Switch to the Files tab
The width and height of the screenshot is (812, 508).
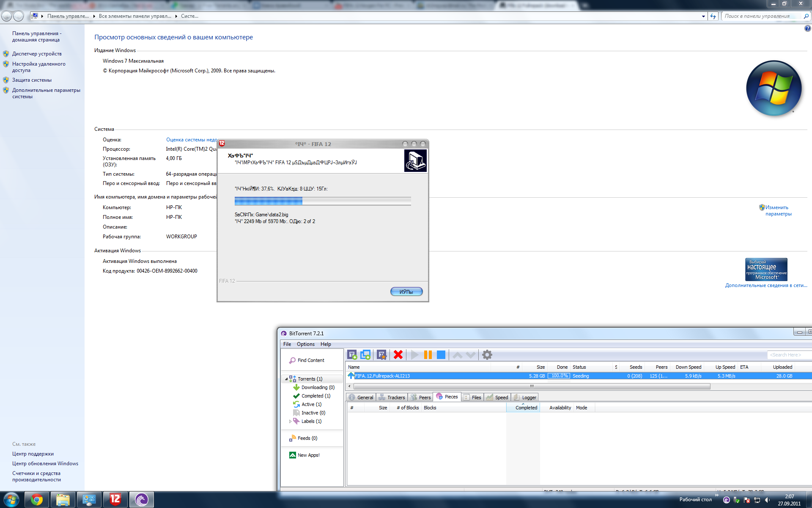(x=472, y=397)
